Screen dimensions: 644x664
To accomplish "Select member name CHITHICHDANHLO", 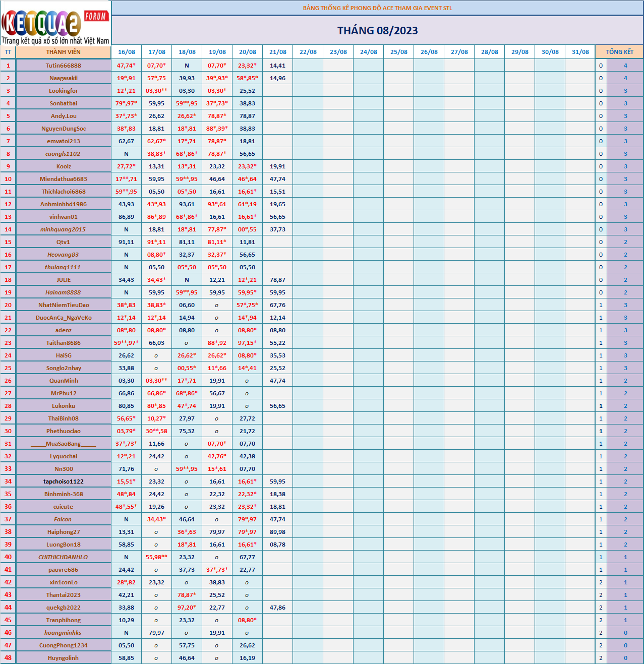I will coord(64,557).
